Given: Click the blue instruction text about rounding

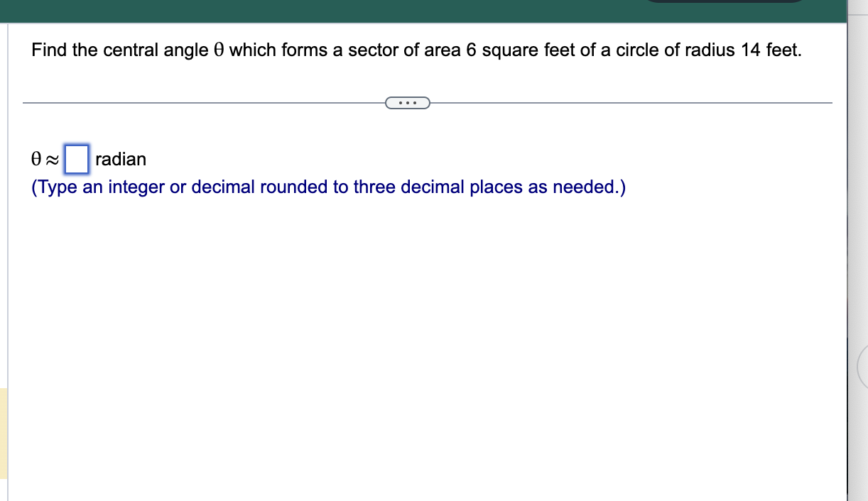Looking at the screenshot, I should tap(327, 187).
